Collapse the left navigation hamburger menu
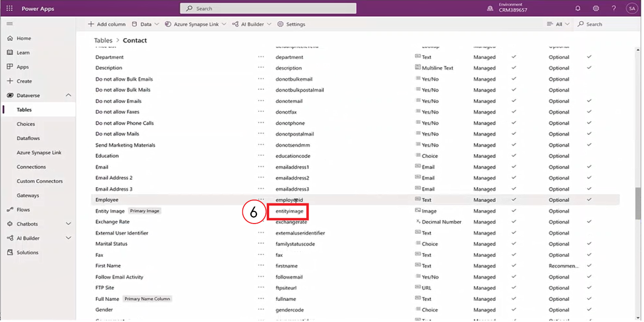 coord(10,24)
